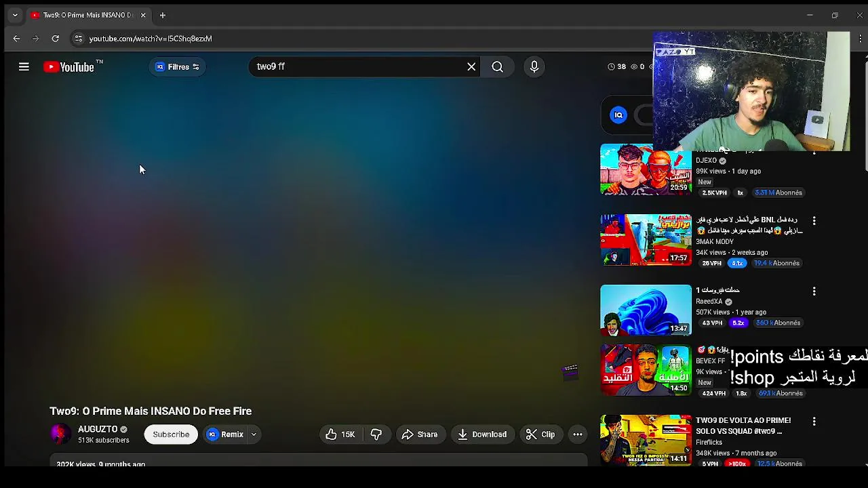
Task: Click the vidIQ Remix button
Action: 225,434
